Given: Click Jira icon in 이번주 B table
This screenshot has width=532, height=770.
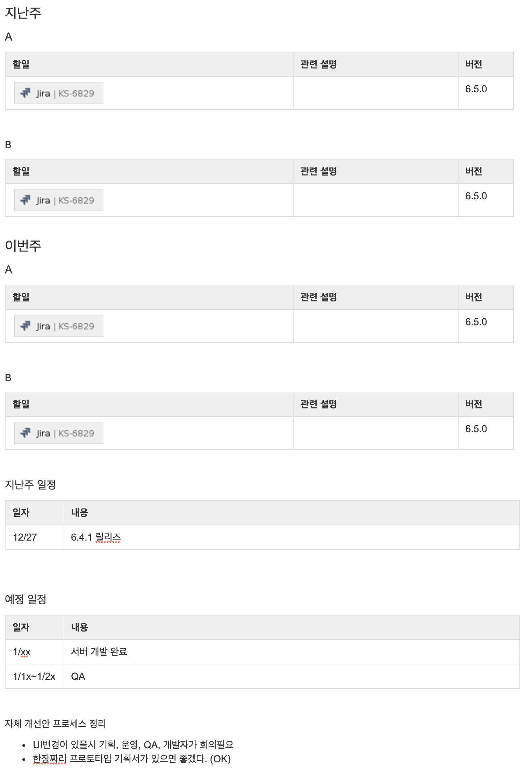Looking at the screenshot, I should 26,433.
